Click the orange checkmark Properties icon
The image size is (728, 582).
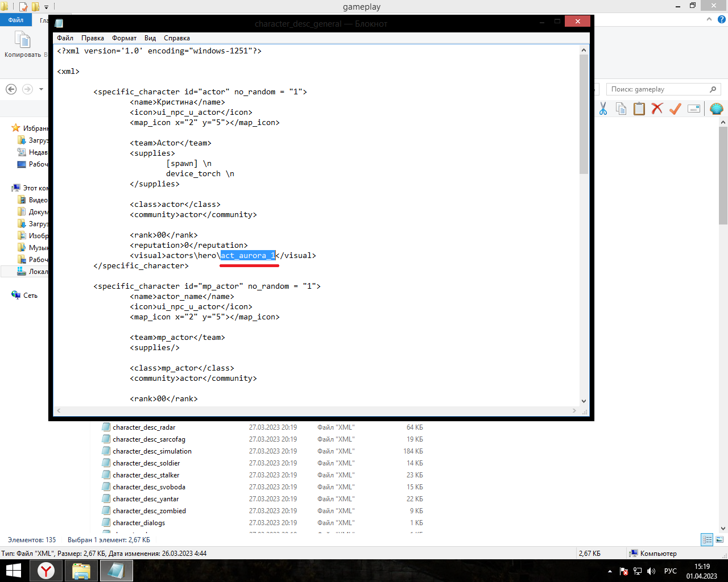[675, 109]
